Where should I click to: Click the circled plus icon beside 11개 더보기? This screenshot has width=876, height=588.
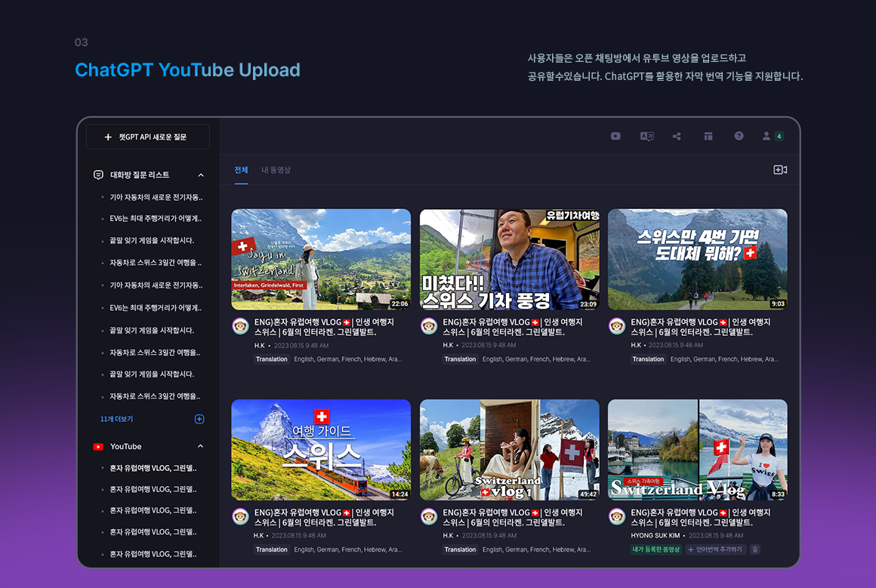(199, 419)
